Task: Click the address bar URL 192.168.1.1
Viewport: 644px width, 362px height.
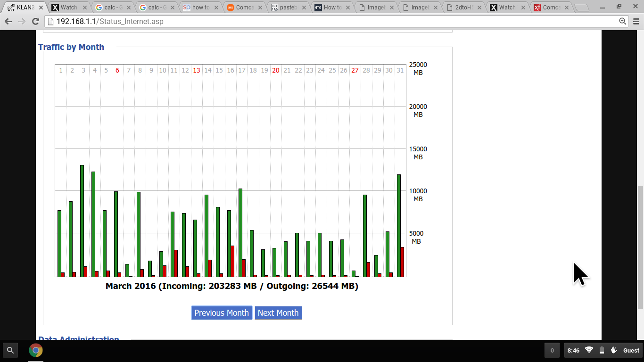Action: tap(110, 21)
